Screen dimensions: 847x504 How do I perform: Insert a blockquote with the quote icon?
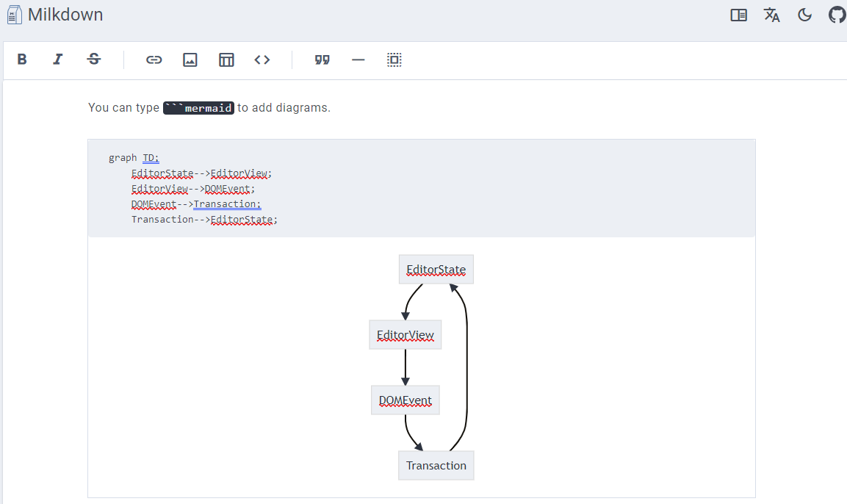coord(322,60)
